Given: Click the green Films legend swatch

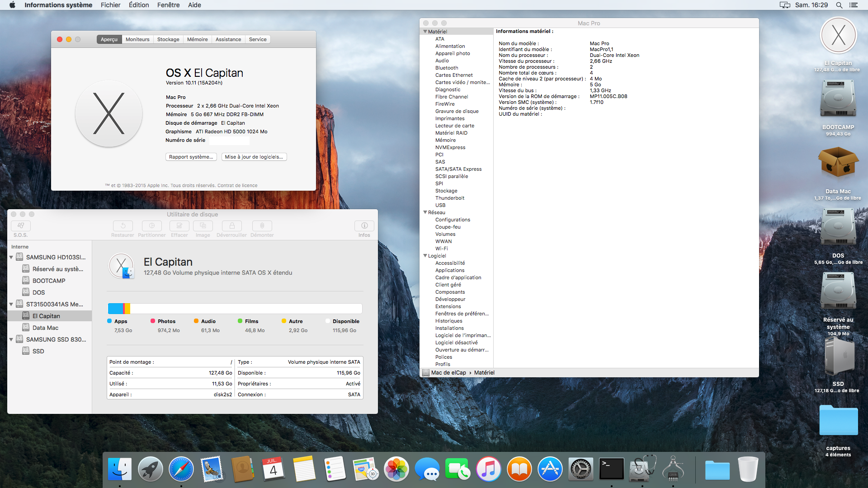Looking at the screenshot, I should [x=240, y=321].
